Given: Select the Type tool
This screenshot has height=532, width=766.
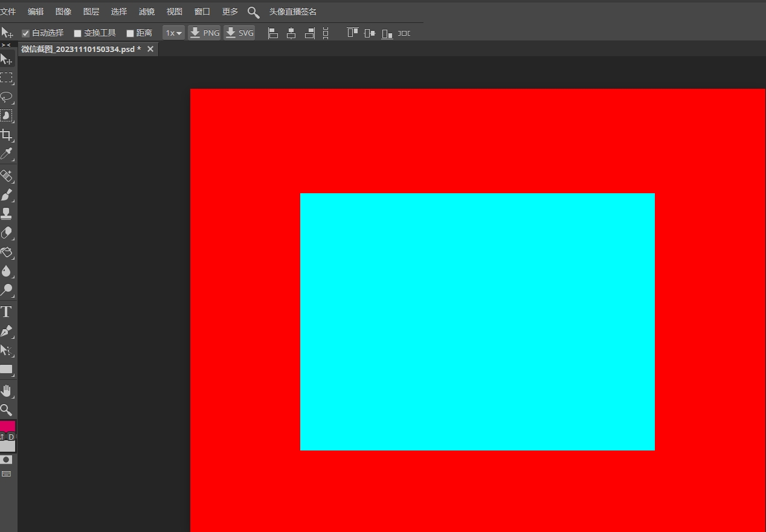Looking at the screenshot, I should (x=7, y=311).
